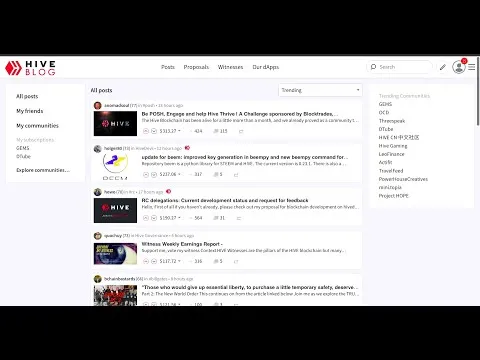
Task: Click vote count 424 on 'Be POSH' post
Action: [198, 131]
